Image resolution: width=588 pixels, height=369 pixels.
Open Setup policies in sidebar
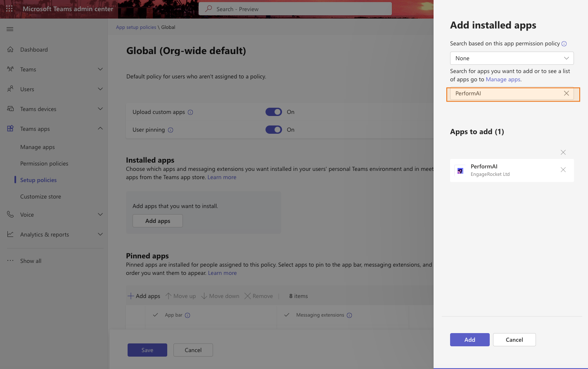[38, 180]
